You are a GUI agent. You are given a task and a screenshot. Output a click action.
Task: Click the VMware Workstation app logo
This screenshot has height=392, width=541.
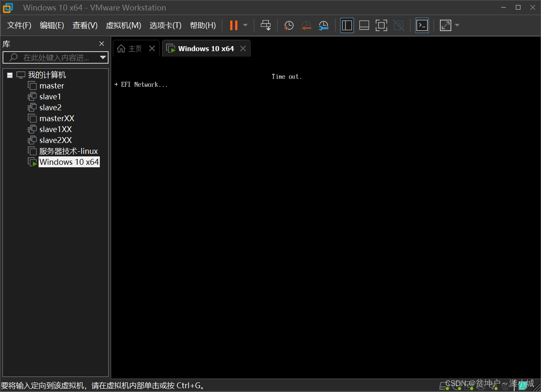point(8,8)
